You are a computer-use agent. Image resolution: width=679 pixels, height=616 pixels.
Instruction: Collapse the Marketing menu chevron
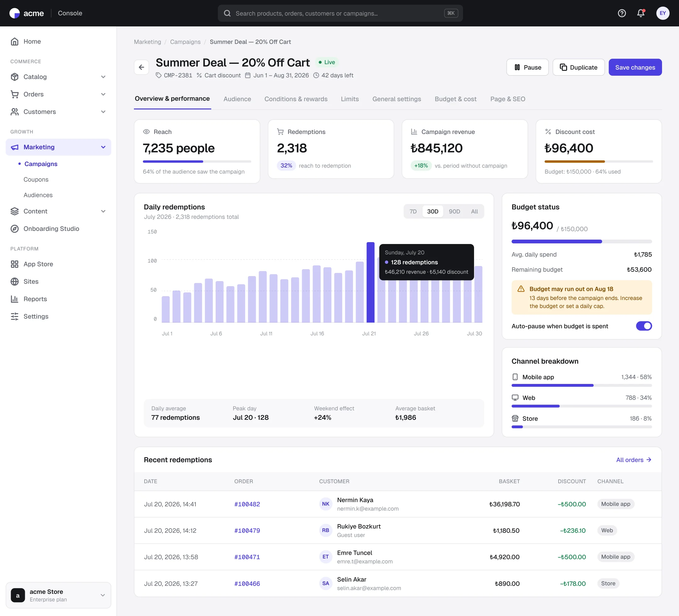(103, 147)
